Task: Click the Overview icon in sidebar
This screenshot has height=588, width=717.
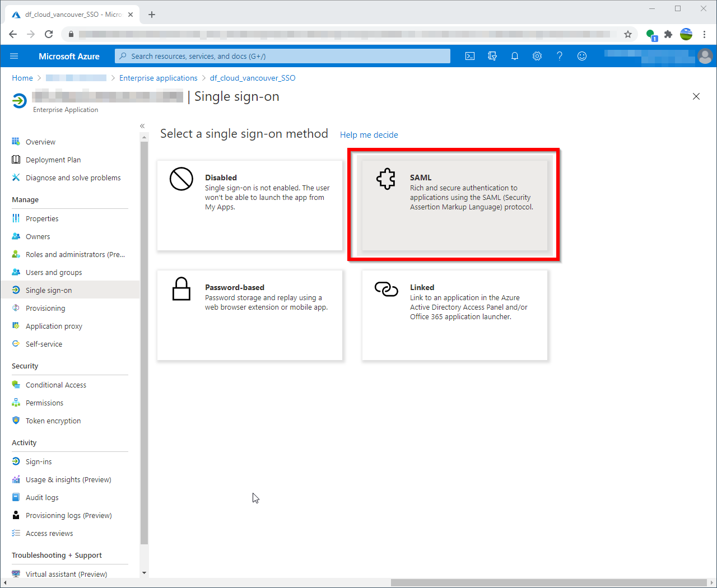Action: pos(16,142)
